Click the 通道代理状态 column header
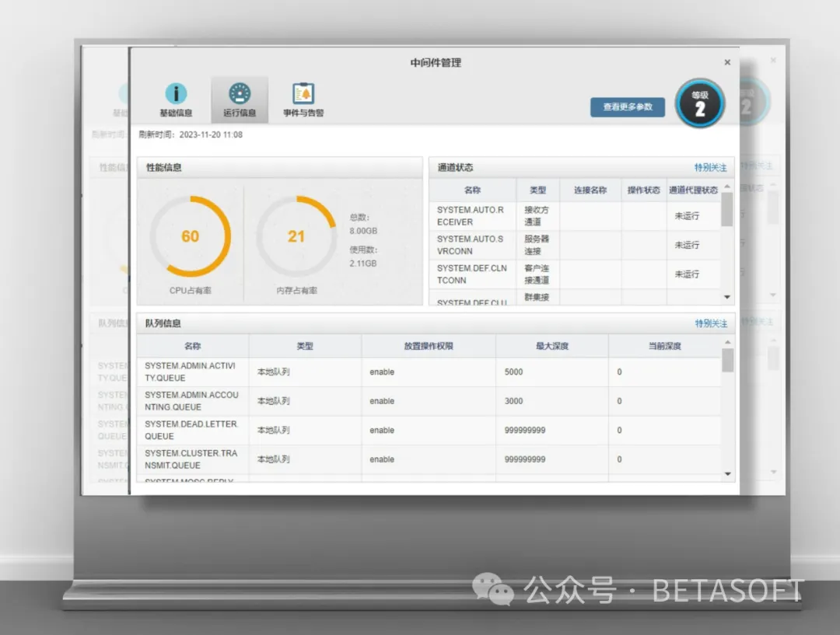Image resolution: width=840 pixels, height=635 pixels. (693, 190)
